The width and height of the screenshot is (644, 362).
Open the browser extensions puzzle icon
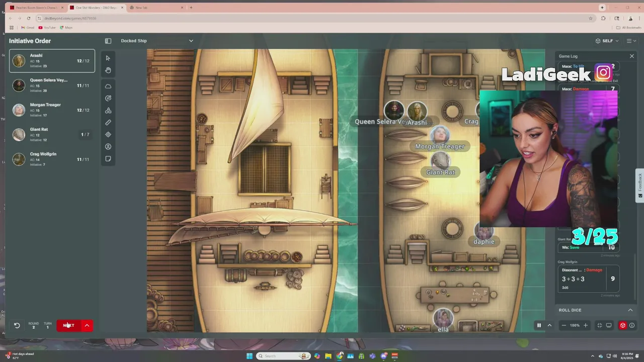pyautogui.click(x=603, y=18)
